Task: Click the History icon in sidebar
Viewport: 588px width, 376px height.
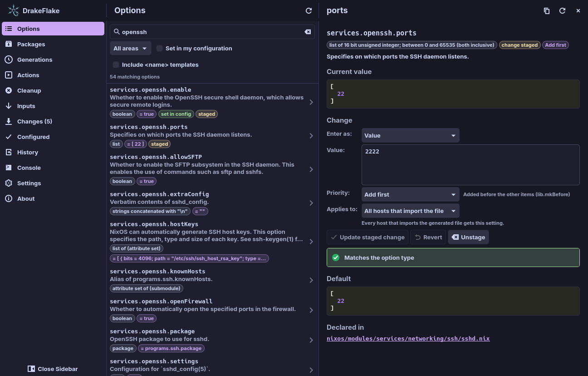Action: tap(9, 152)
